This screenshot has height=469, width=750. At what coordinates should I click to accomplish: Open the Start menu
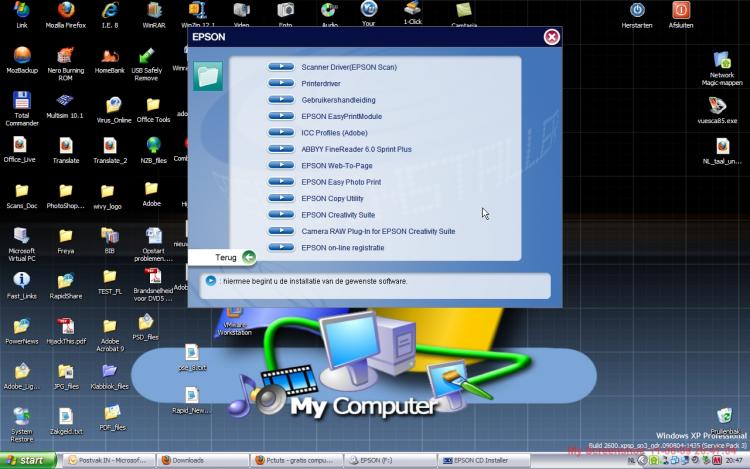tap(28, 460)
